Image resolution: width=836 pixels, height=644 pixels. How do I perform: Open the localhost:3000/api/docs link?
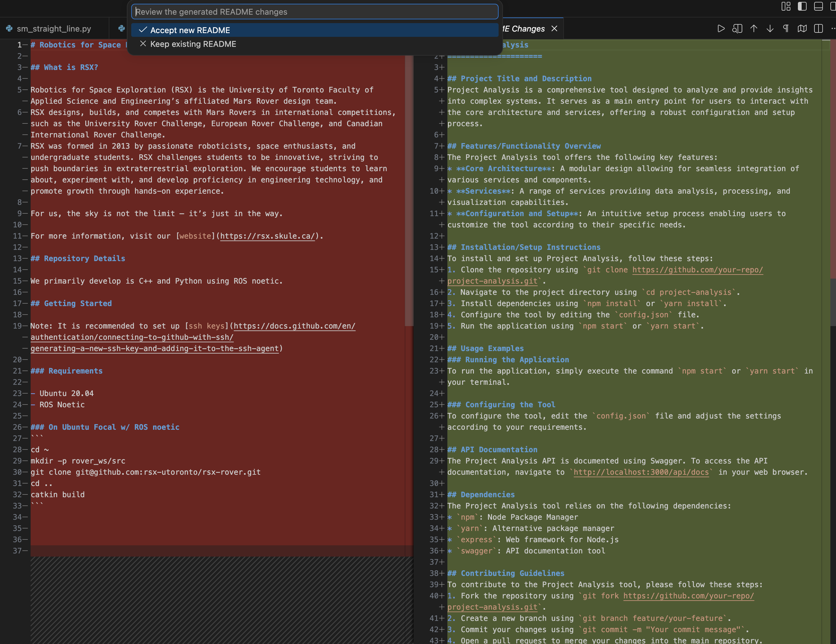click(x=641, y=472)
